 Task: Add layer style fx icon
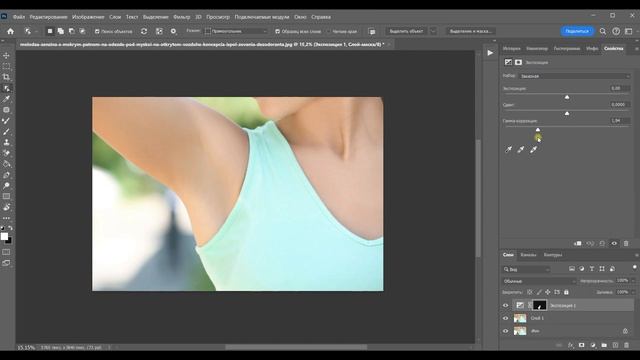click(570, 345)
